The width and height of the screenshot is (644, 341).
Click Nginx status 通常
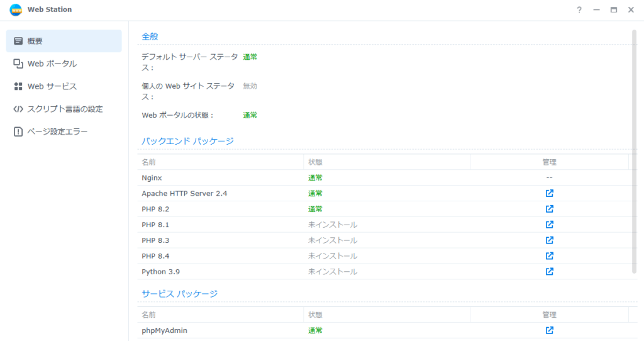click(316, 178)
